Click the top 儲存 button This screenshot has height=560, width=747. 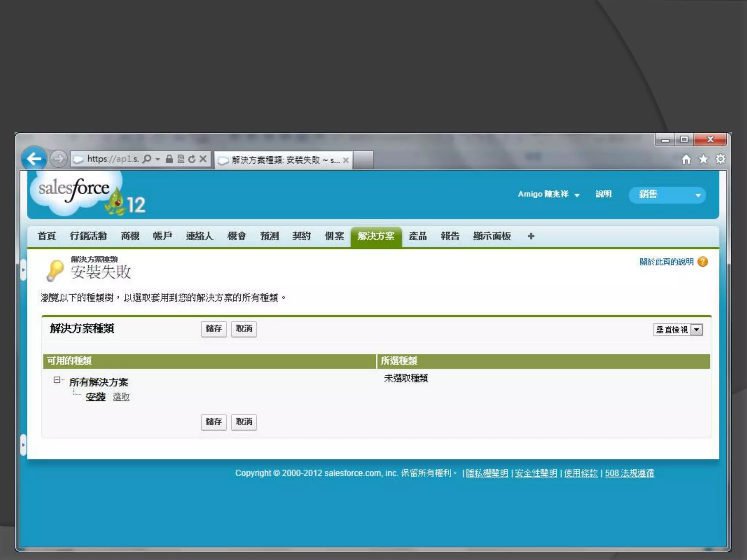coord(213,329)
